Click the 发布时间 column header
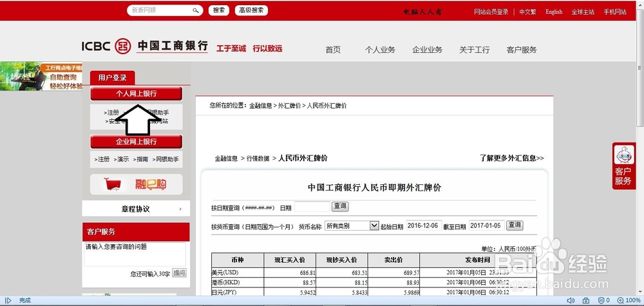 [478, 260]
